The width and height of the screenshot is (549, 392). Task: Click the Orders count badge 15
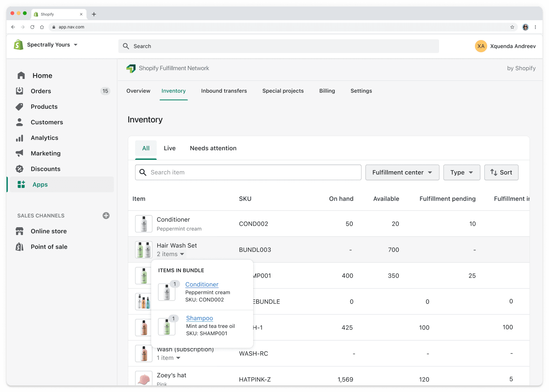click(x=105, y=91)
